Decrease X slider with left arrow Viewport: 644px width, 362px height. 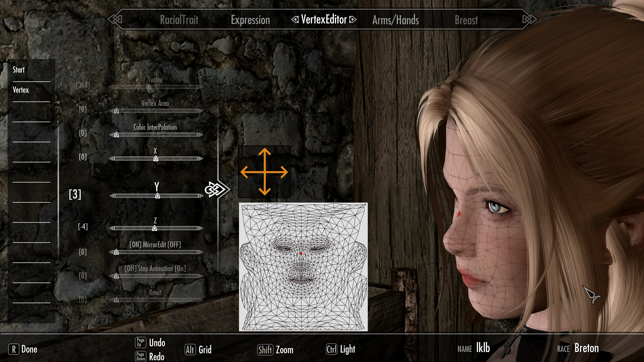coord(112,158)
